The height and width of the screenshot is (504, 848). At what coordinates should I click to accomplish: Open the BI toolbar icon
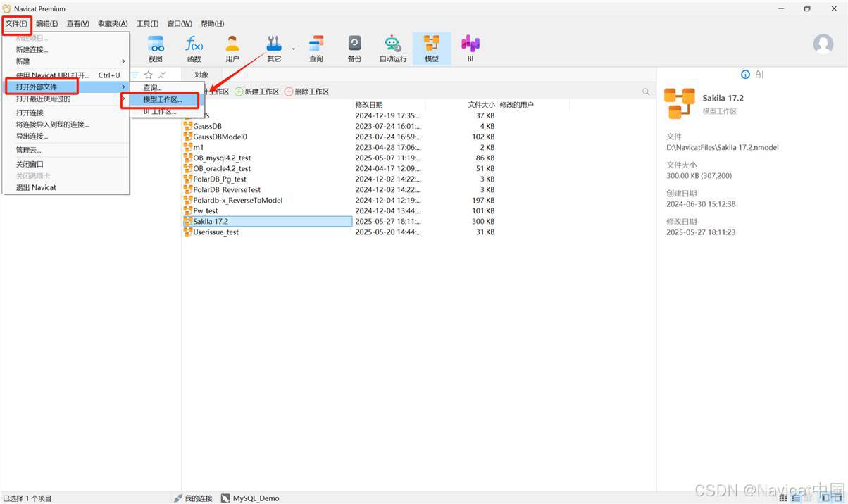click(470, 49)
